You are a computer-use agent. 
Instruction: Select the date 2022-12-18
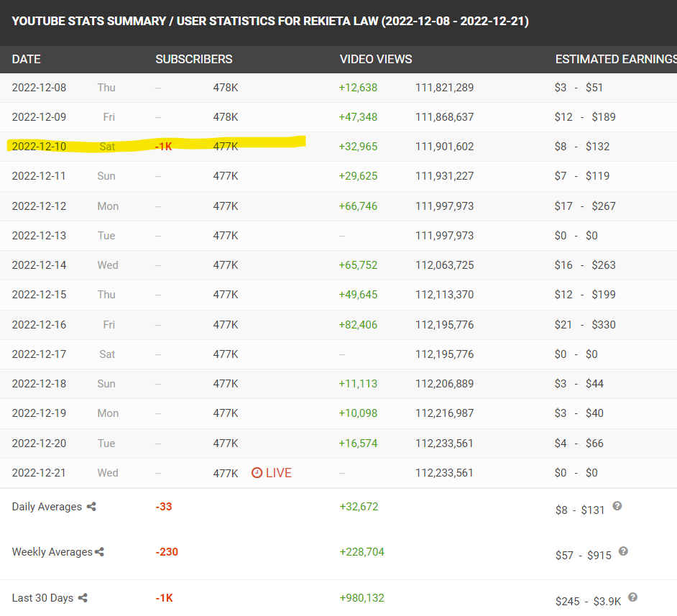39,384
